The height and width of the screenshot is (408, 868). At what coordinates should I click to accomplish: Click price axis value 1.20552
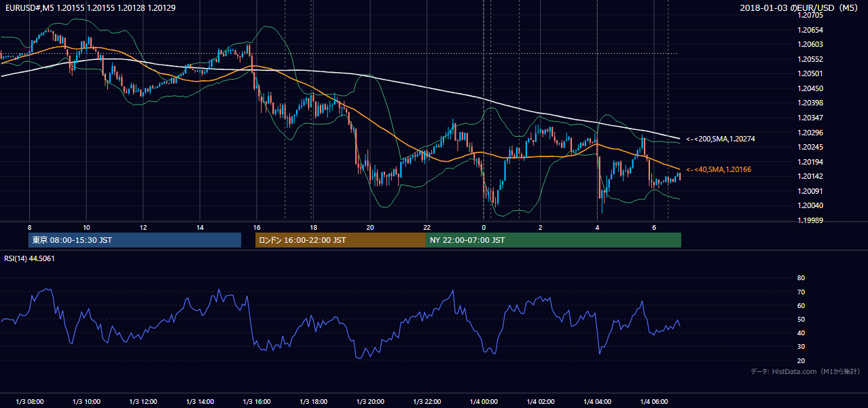tap(811, 59)
